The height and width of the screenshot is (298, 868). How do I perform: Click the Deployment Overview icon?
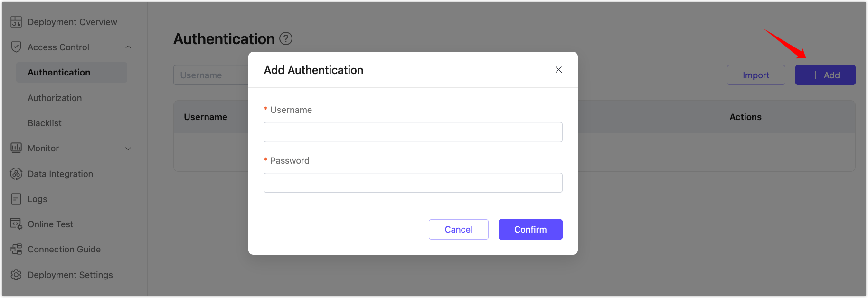[x=16, y=22]
